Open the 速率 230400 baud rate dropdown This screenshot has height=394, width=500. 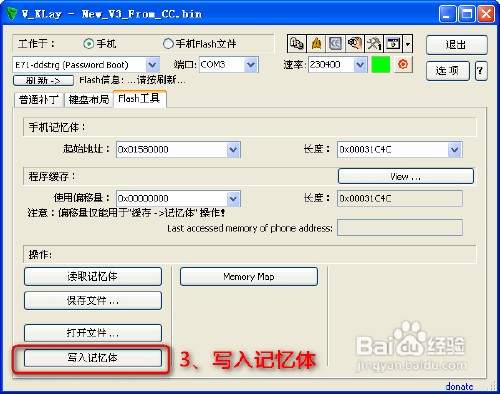coord(359,65)
